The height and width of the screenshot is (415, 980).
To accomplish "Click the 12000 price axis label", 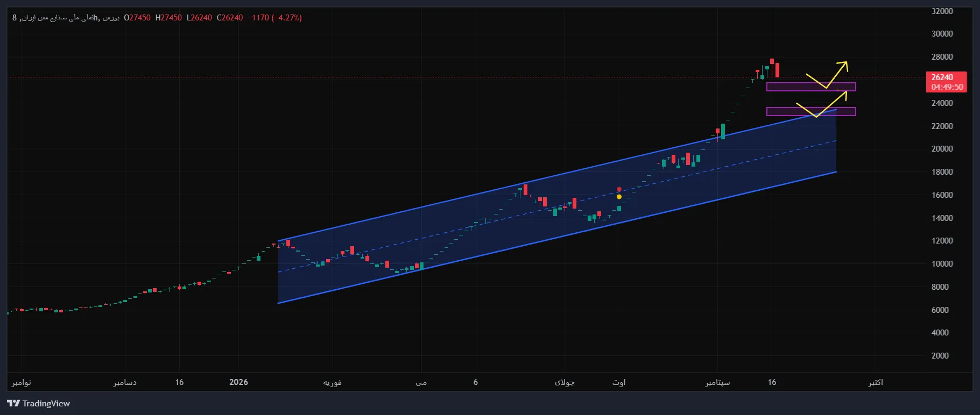I will [x=942, y=240].
